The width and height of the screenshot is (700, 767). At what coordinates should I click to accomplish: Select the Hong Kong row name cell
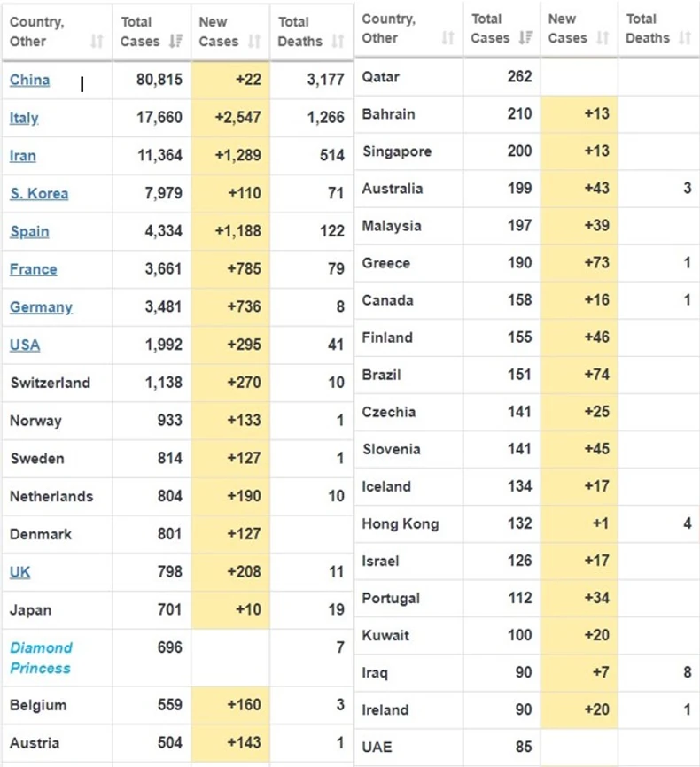(401, 524)
